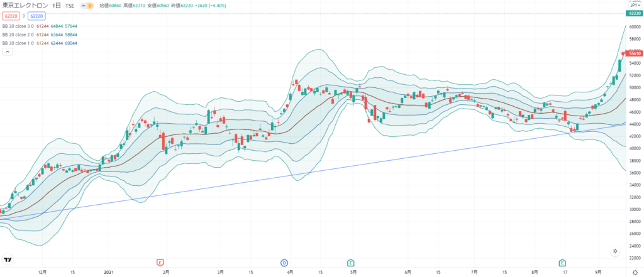
Task: Click the 38000 price axis label
Action: coord(635,160)
